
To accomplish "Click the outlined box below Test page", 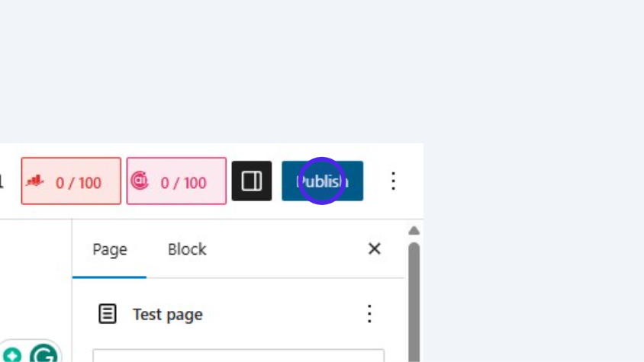I will 238,356.
